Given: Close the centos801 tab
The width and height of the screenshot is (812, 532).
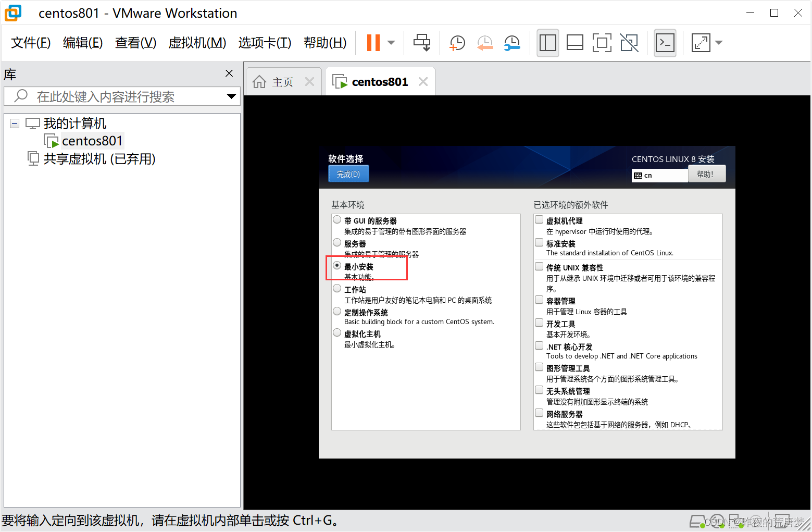Looking at the screenshot, I should point(423,82).
